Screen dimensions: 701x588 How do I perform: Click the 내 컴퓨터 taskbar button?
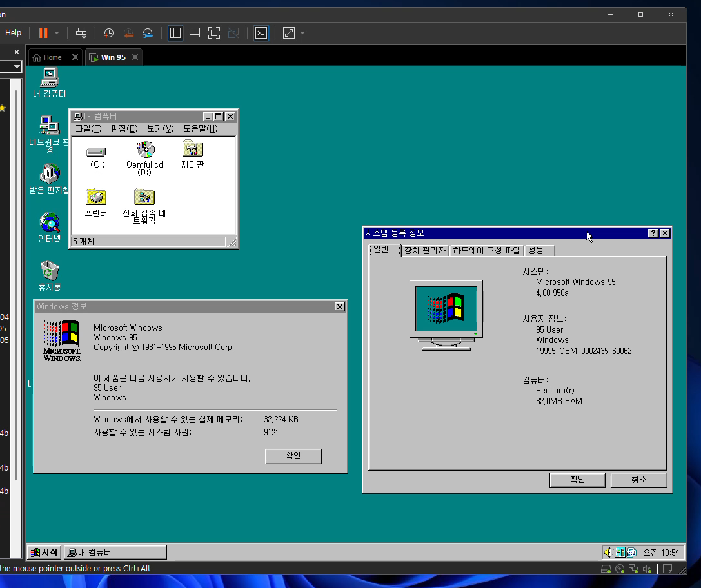(115, 553)
